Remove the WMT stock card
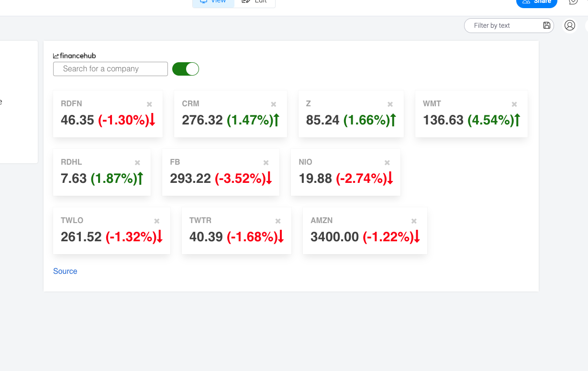Screen dimensions: 588x371 click(x=514, y=104)
